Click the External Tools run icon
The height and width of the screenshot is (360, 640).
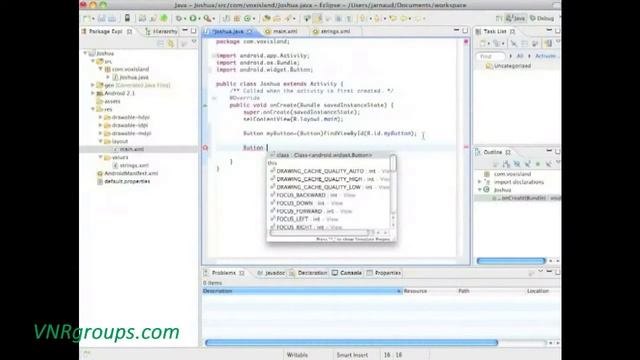point(207,18)
